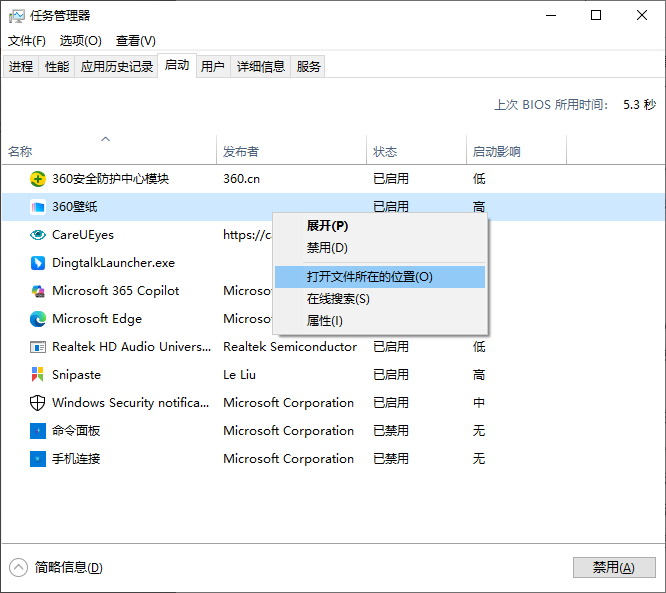Click the 360.cn publisher cell
Image resolution: width=666 pixels, height=593 pixels.
pyautogui.click(x=242, y=179)
